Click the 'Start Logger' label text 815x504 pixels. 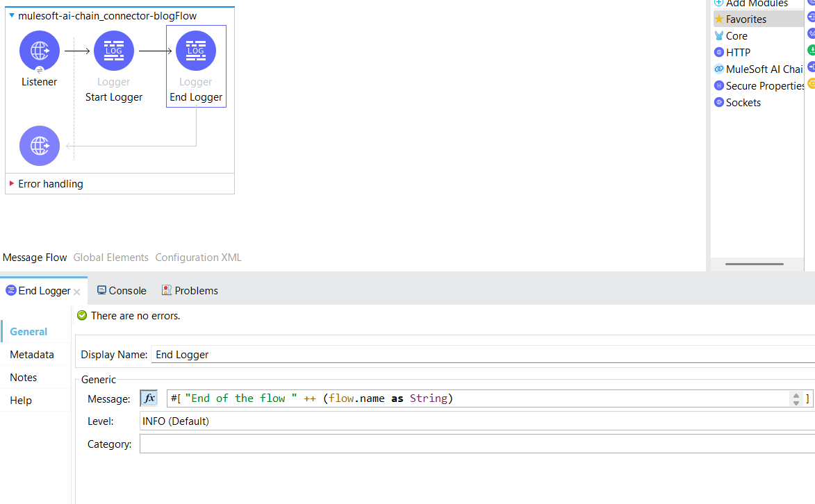point(114,97)
